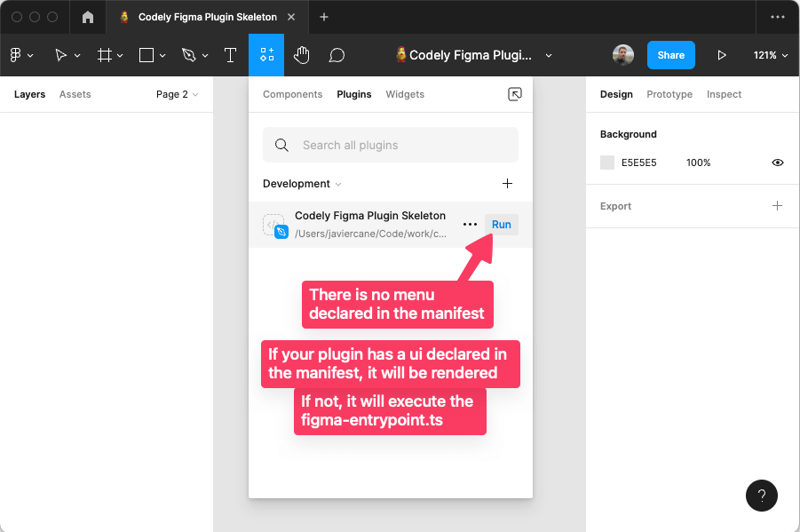
Task: Select the Codely Figma Plugin Skeleton file tab
Action: [207, 17]
